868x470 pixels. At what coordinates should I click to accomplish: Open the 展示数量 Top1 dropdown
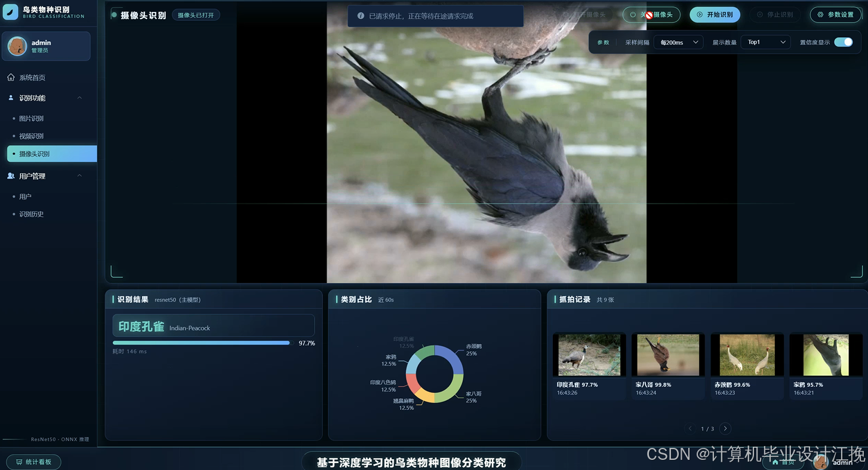point(766,42)
